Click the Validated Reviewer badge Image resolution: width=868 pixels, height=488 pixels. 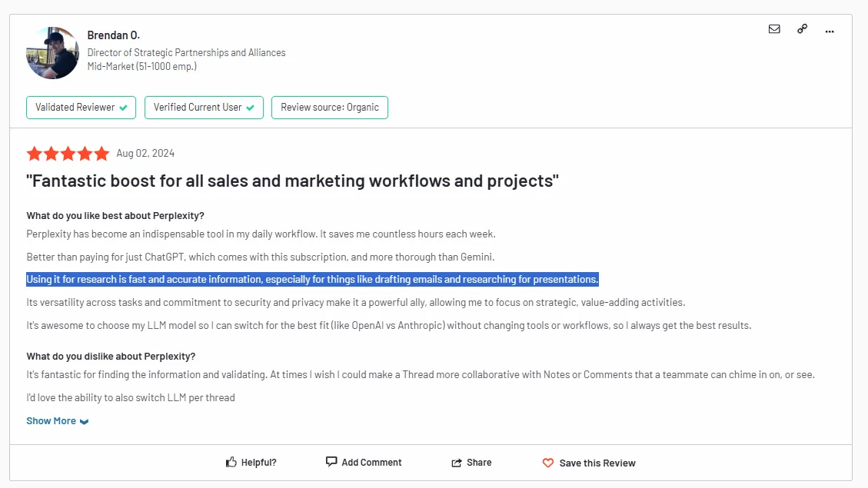[81, 108]
